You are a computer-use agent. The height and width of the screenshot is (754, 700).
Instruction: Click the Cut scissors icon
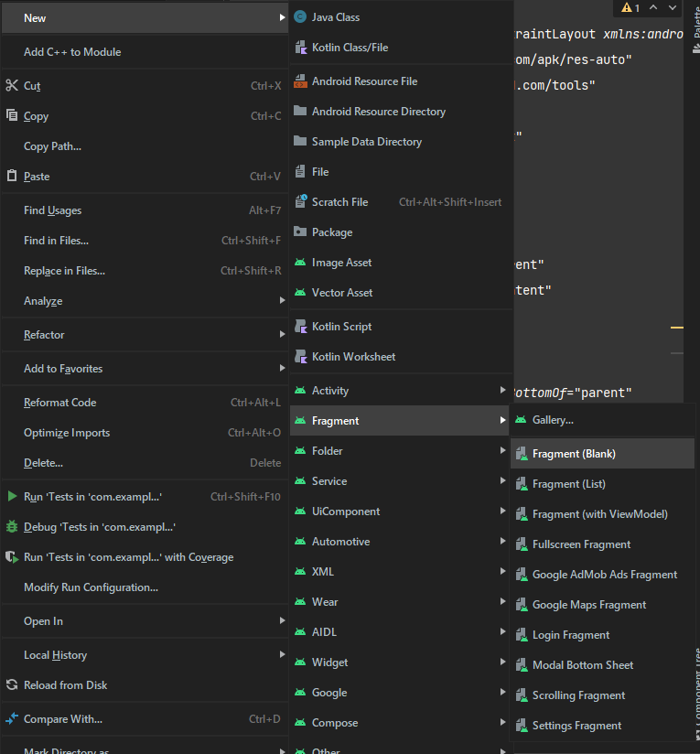pyautogui.click(x=12, y=86)
